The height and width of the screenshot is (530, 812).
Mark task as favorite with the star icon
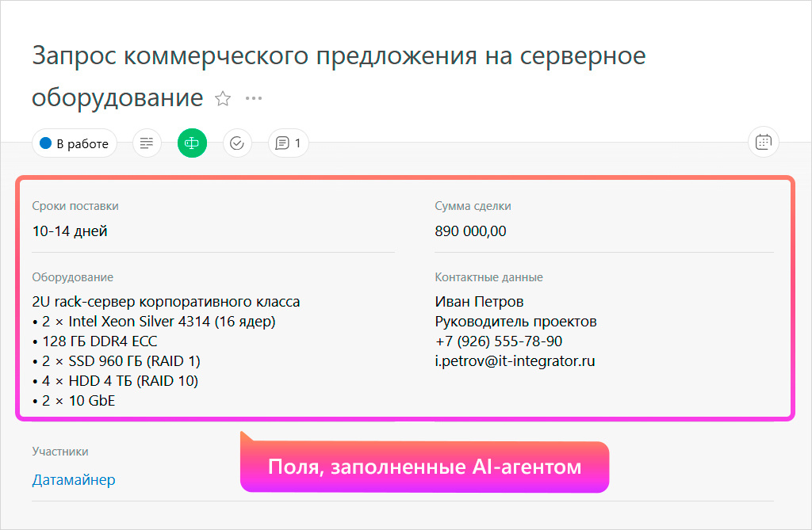point(223,98)
